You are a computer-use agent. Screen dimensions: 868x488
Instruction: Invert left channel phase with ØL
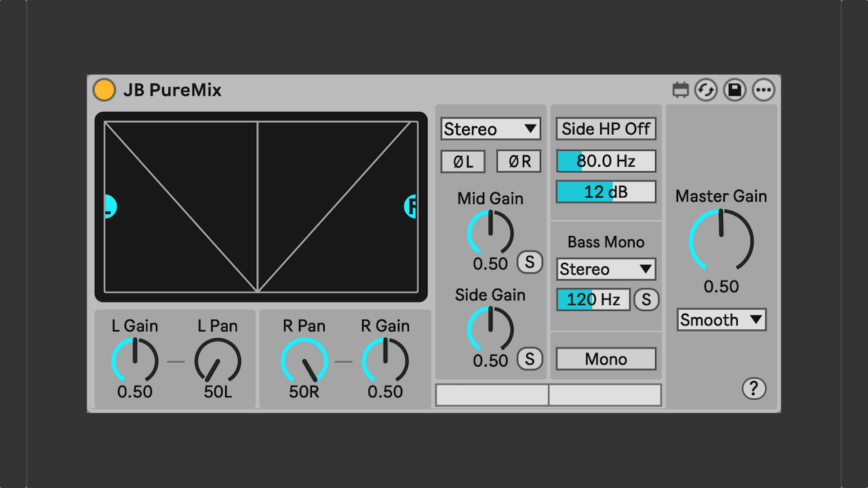tap(463, 161)
